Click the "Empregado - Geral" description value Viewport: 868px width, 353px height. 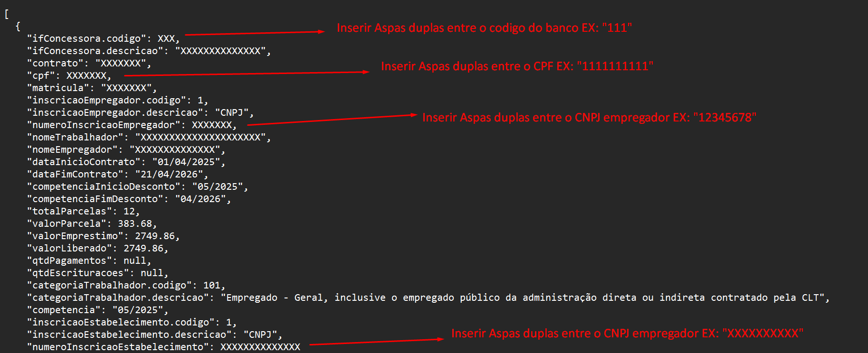(x=523, y=297)
